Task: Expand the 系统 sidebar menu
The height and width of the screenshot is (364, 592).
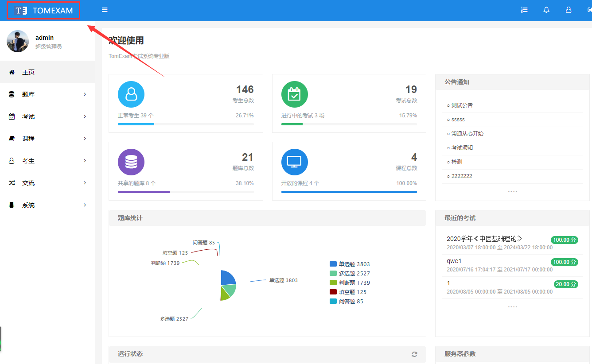Action: (x=47, y=205)
